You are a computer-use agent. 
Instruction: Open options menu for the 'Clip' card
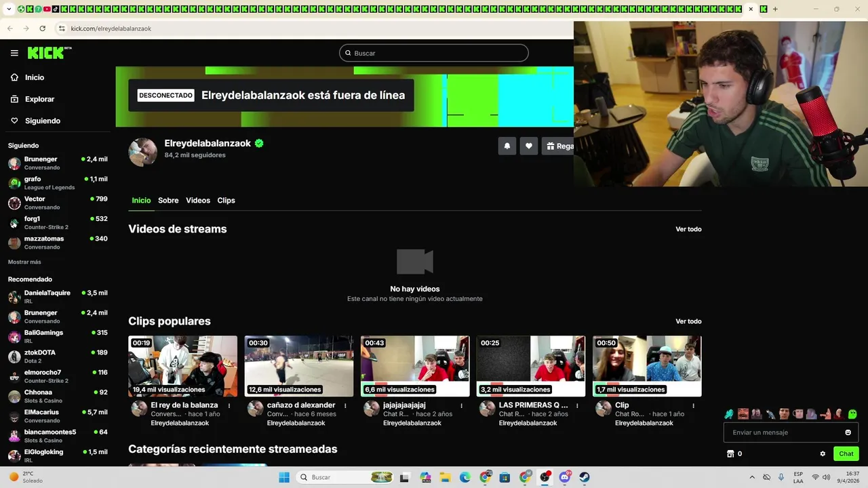[x=693, y=406]
